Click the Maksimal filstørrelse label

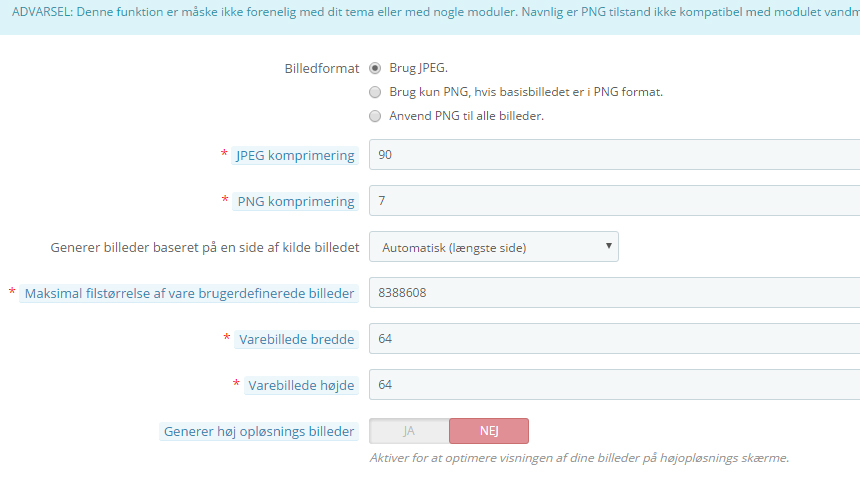click(189, 294)
